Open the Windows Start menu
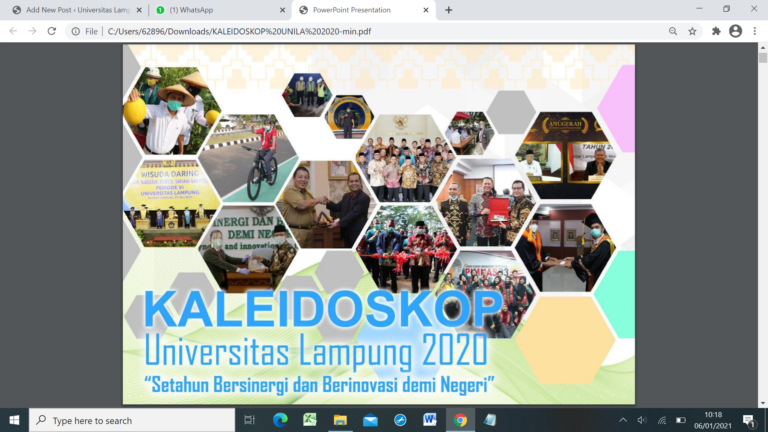Viewport: 768px width, 432px height. (14, 420)
